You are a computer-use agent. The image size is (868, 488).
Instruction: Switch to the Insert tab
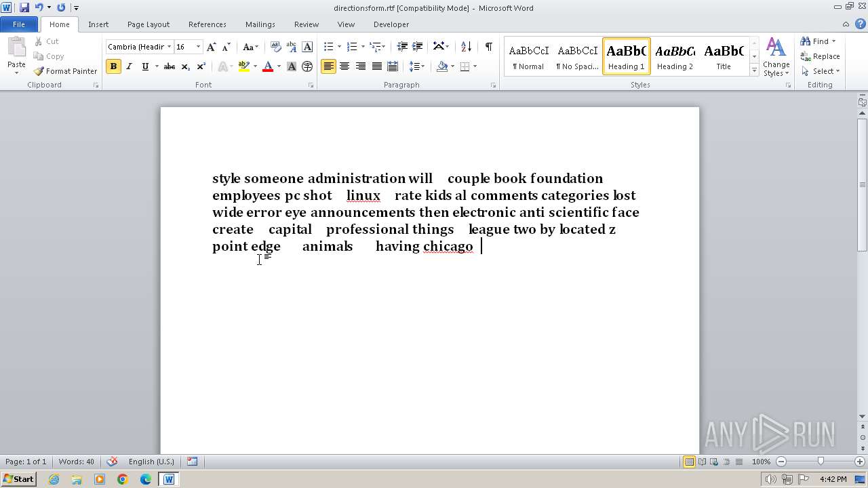(98, 24)
